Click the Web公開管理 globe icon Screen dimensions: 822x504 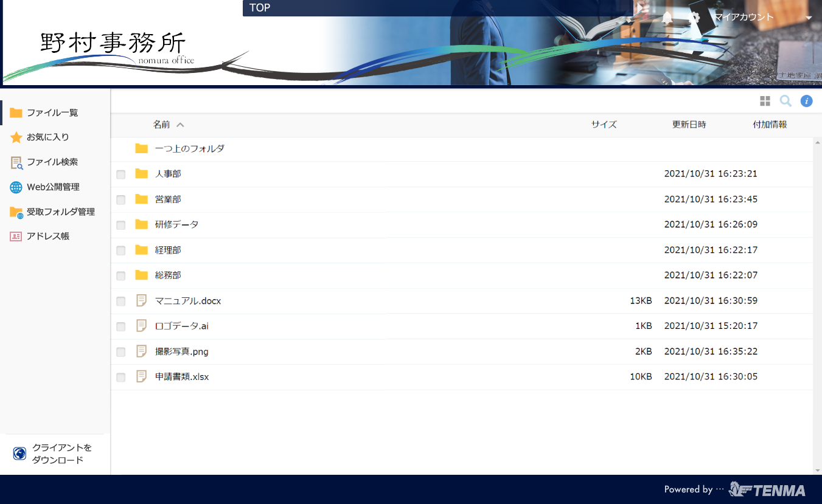pos(16,187)
